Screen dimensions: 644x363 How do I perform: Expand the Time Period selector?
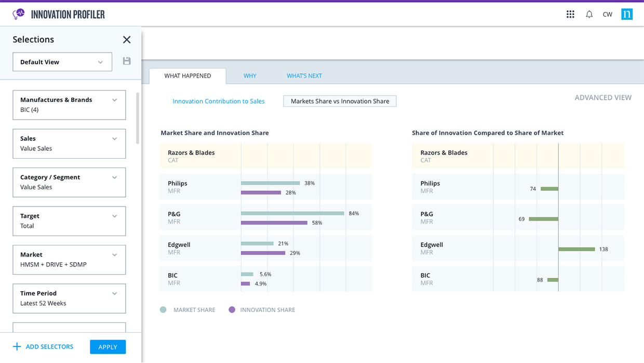point(69,299)
